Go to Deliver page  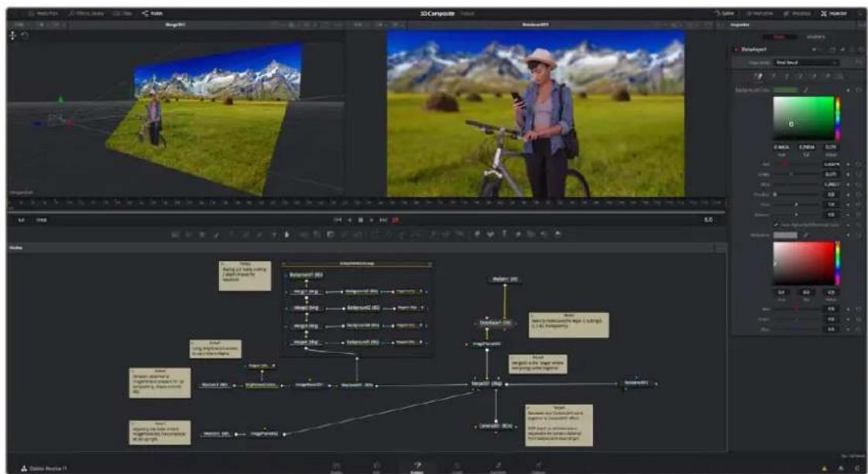538,467
